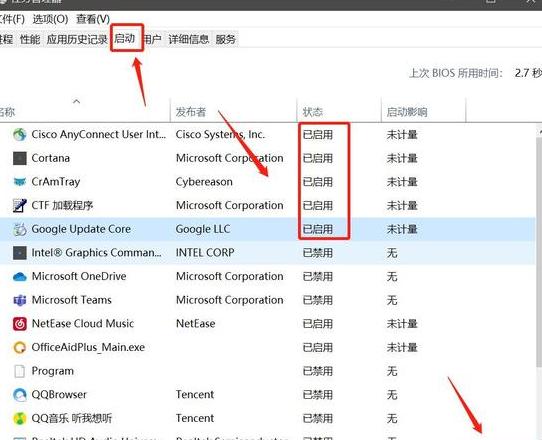Switch to the 启动 tab

point(125,38)
